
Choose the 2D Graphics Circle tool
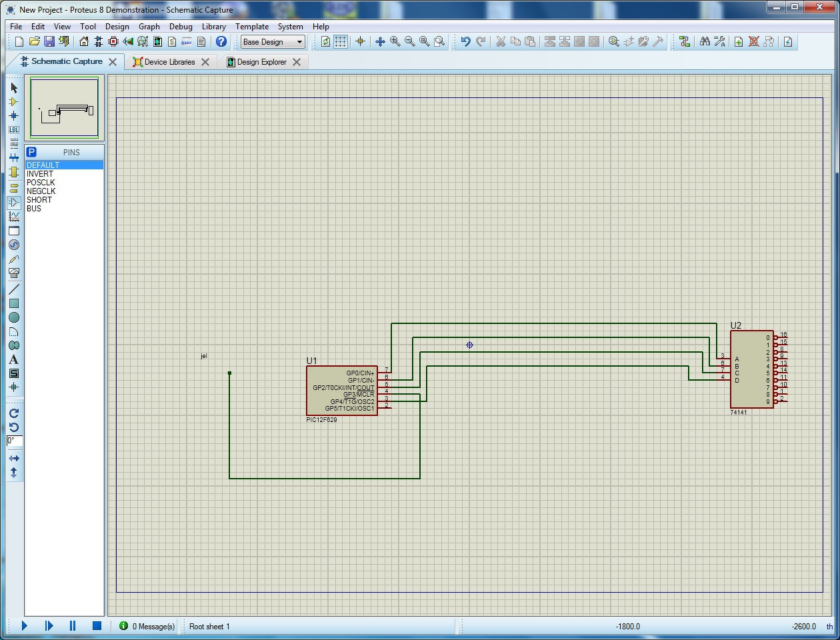14,317
